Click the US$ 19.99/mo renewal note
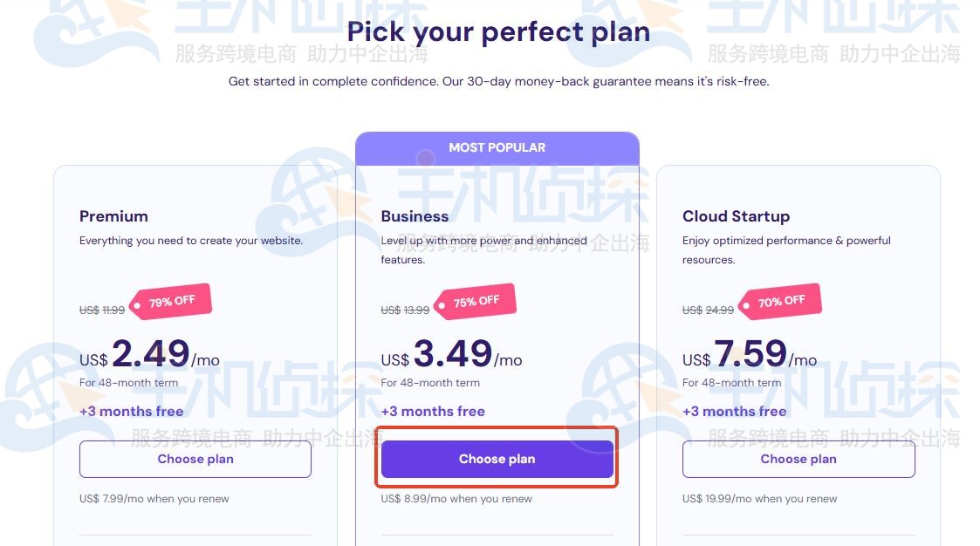 (x=759, y=499)
